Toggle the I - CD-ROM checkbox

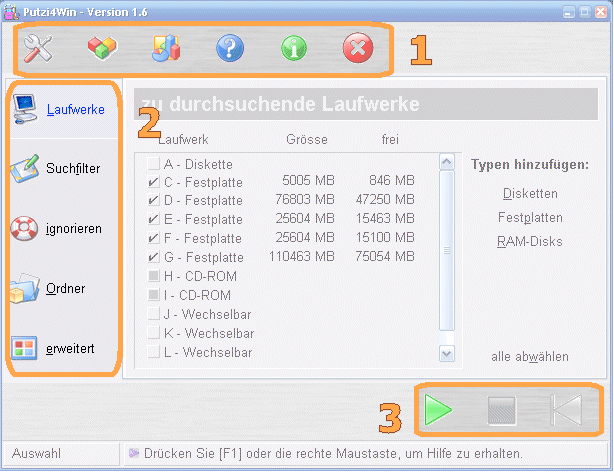click(x=154, y=294)
